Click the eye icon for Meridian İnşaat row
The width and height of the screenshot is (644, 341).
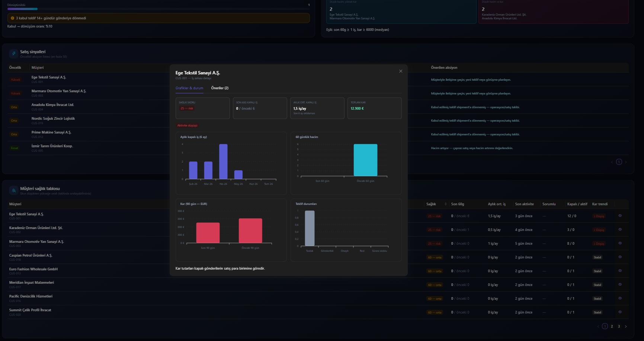(x=620, y=284)
